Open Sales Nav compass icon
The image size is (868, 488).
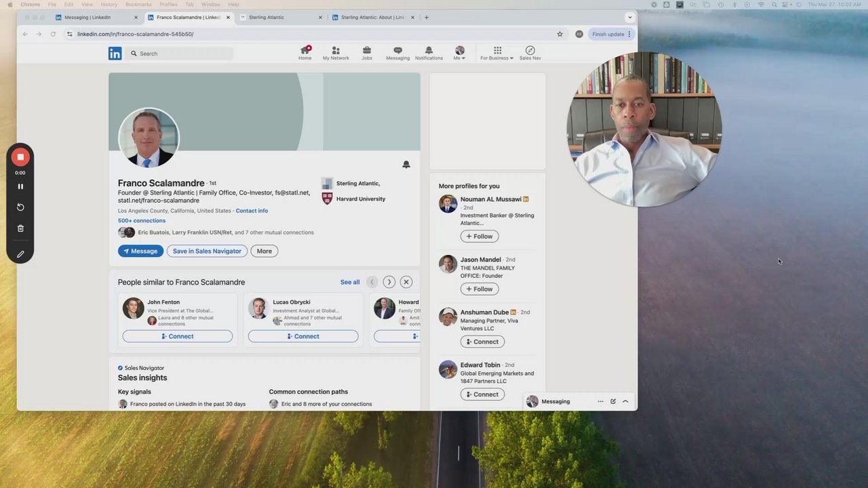pos(530,53)
